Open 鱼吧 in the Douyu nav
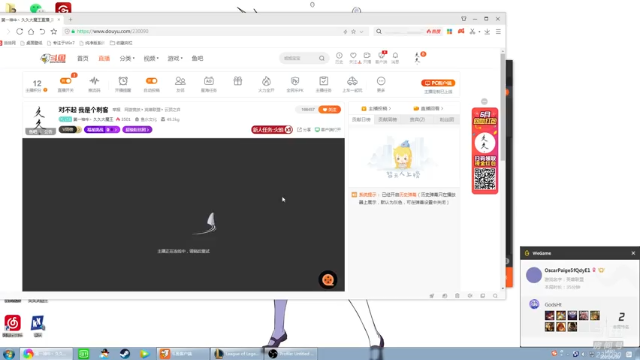640x360 pixels. pyautogui.click(x=198, y=58)
